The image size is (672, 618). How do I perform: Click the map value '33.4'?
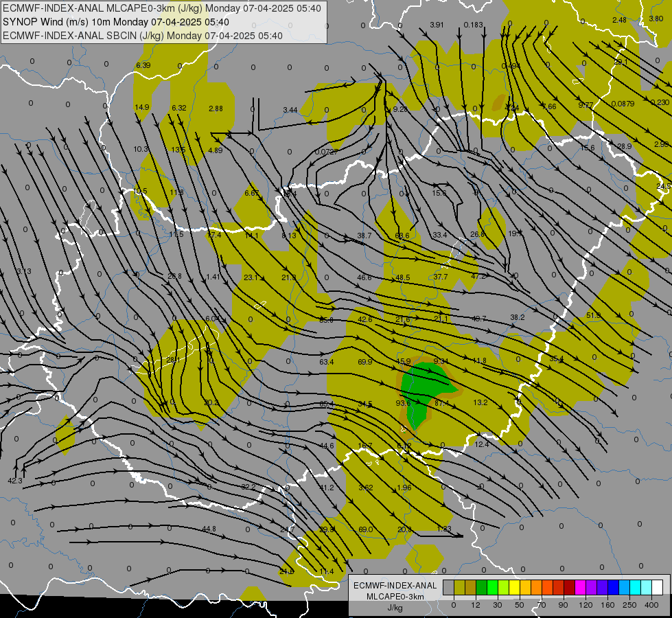(x=440, y=235)
